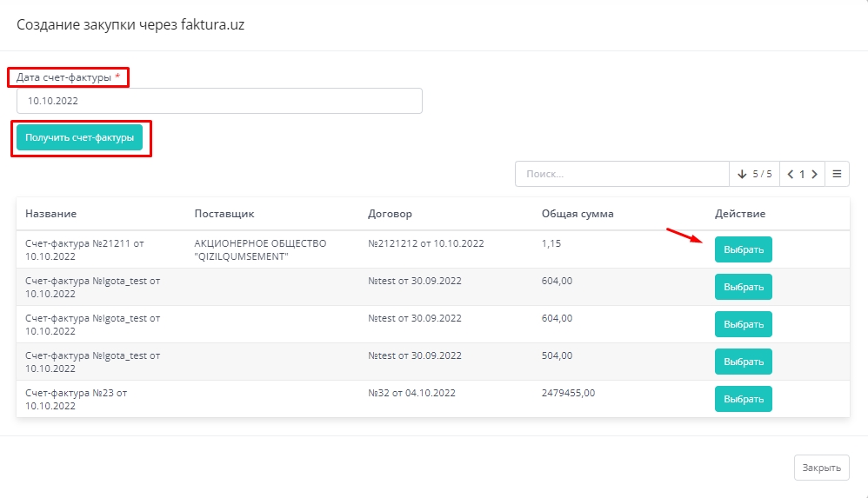Click the Название column header
868x498 pixels.
pos(50,214)
